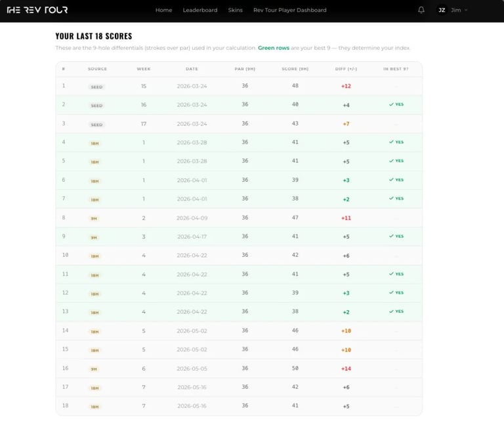This screenshot has width=504, height=427.
Task: Click week 16 in row 2
Action: tap(144, 105)
